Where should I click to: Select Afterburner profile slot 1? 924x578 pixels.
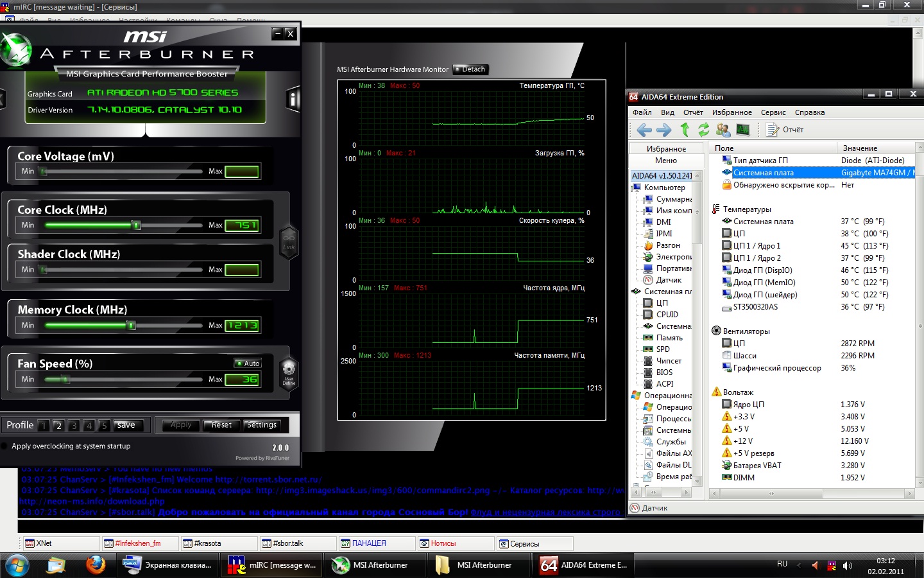click(x=44, y=426)
